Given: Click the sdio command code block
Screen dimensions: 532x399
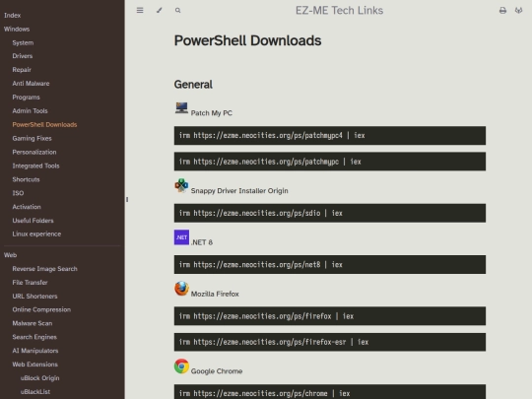Looking at the screenshot, I should click(x=330, y=213).
